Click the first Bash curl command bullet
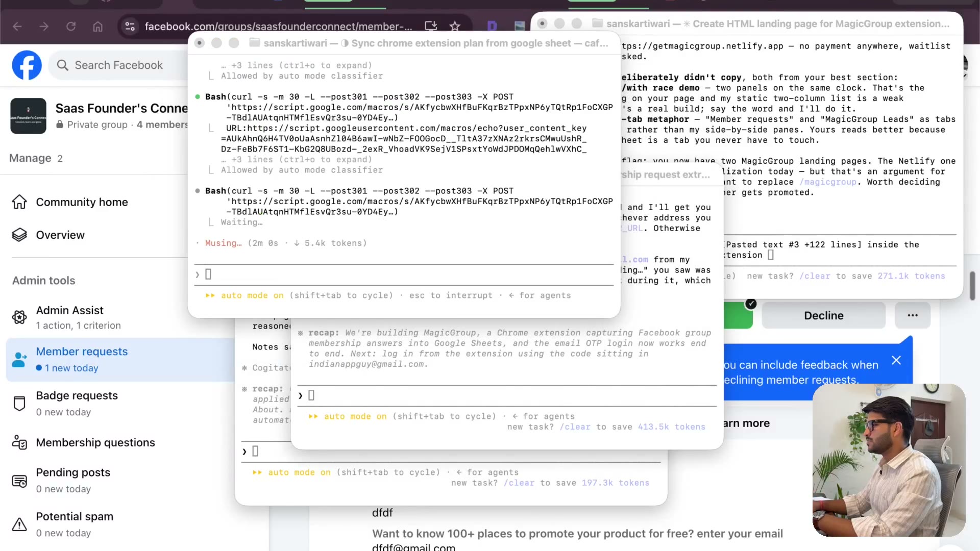 [x=198, y=96]
